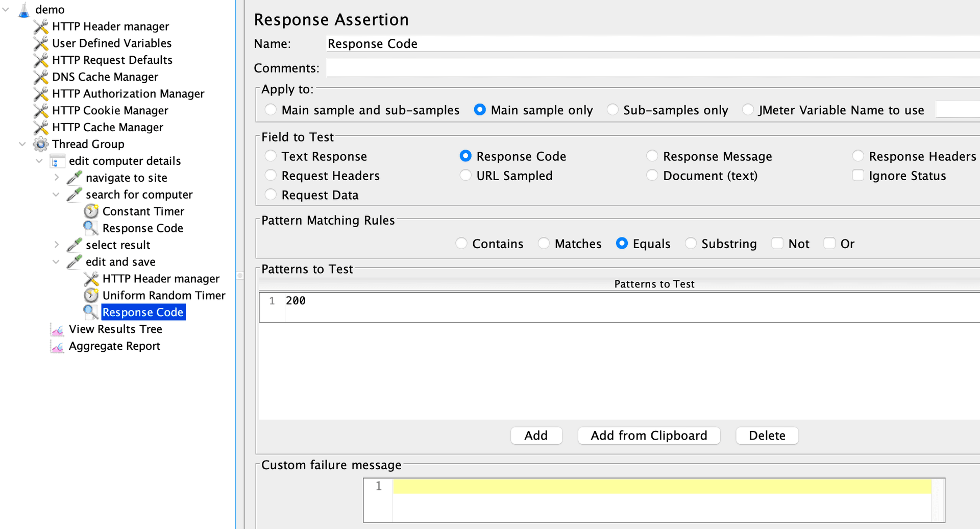The height and width of the screenshot is (529, 980).
Task: Select the Response Code field radio button
Action: [465, 156]
